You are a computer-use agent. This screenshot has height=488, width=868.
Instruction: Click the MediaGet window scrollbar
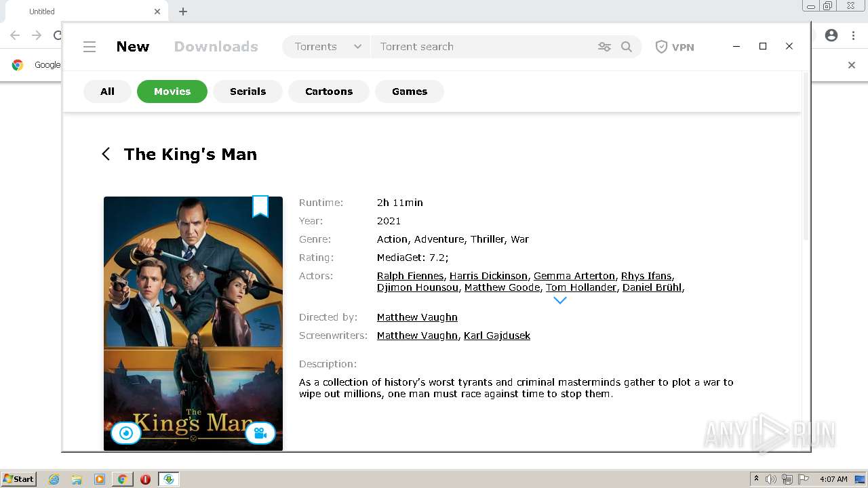806,156
